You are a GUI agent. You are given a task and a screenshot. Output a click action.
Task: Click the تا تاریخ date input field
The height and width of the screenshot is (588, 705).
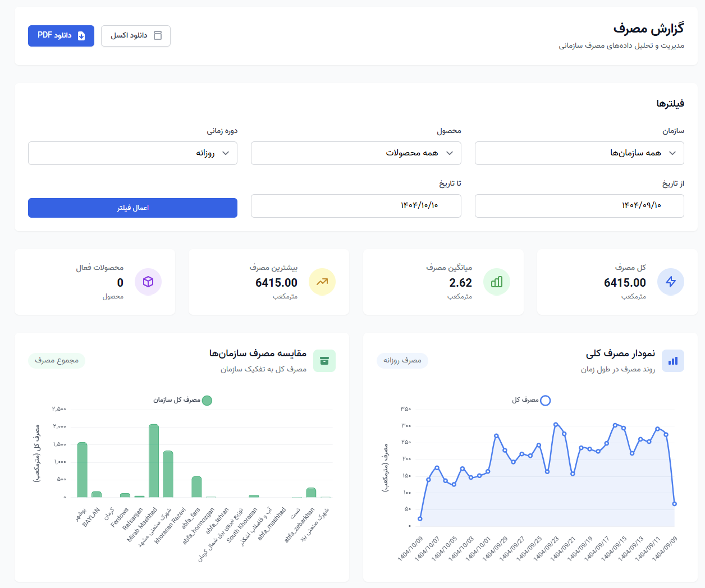click(x=356, y=205)
